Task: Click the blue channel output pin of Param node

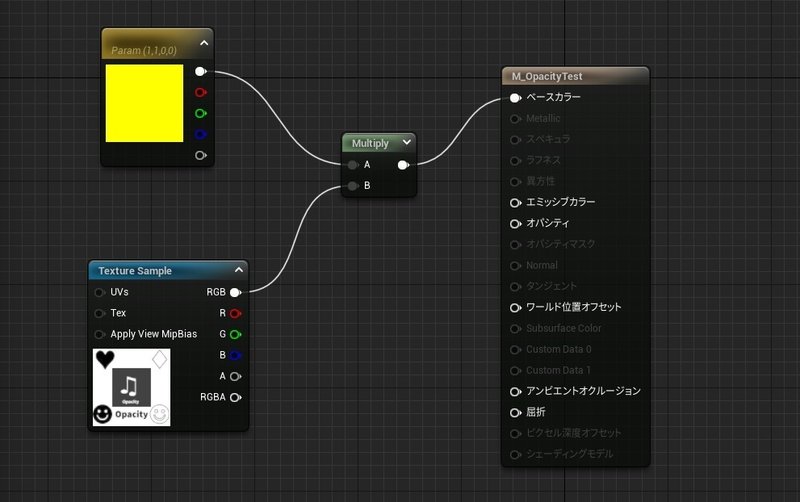Action: (x=201, y=134)
